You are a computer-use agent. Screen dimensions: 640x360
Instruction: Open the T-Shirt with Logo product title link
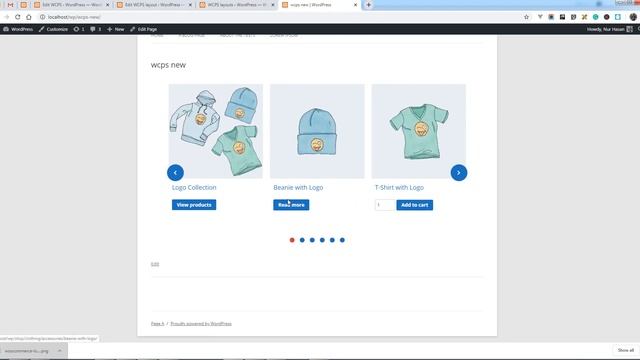(x=399, y=187)
